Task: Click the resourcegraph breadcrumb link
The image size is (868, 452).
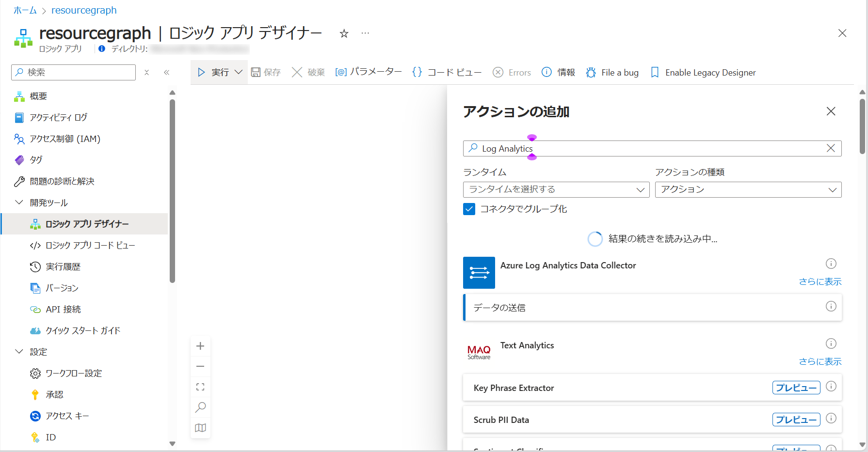Action: tap(84, 10)
